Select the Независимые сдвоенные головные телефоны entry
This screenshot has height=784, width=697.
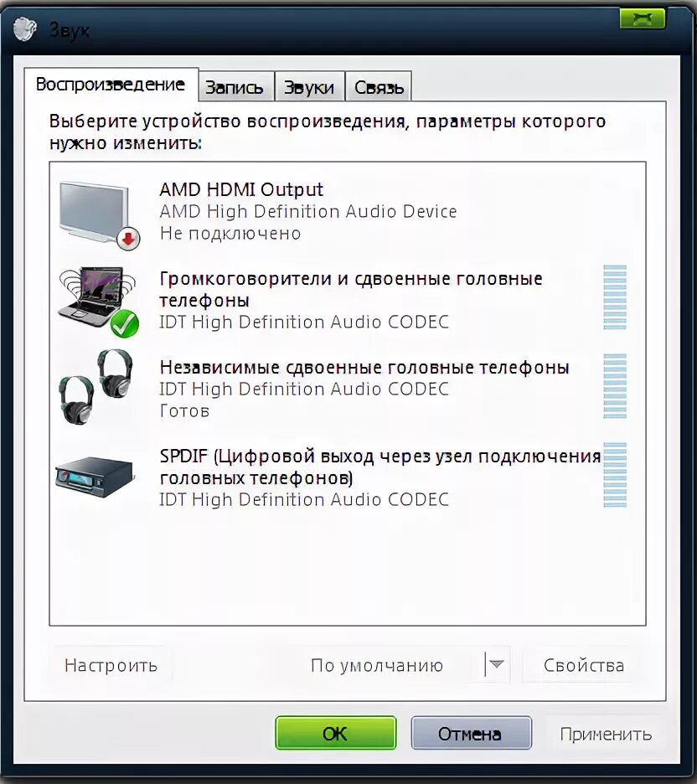tap(348, 388)
